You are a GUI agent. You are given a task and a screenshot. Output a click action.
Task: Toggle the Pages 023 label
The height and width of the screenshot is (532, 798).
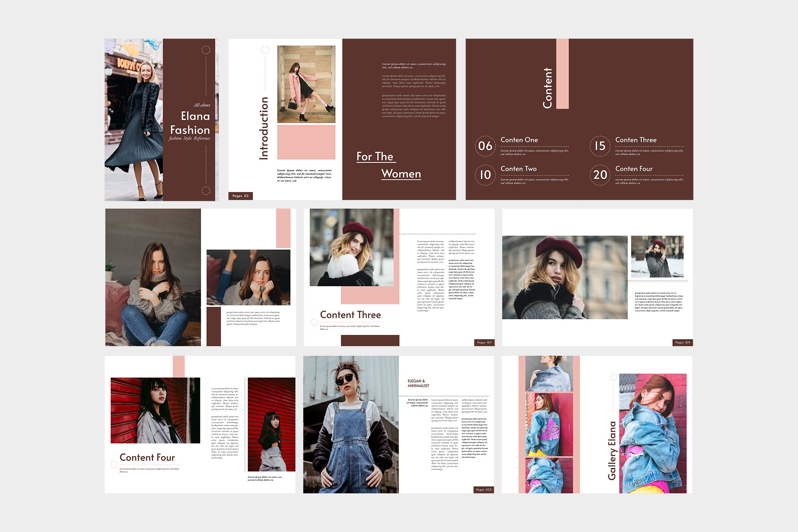tap(484, 489)
